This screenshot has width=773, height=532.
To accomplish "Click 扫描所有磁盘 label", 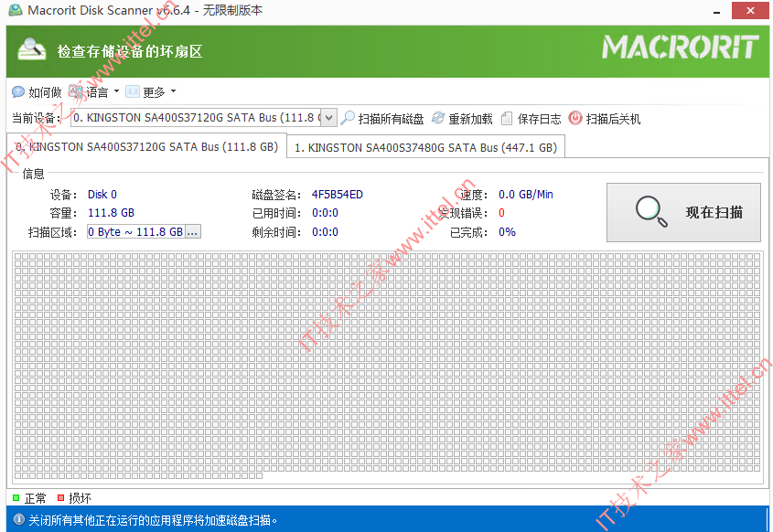I will [391, 119].
